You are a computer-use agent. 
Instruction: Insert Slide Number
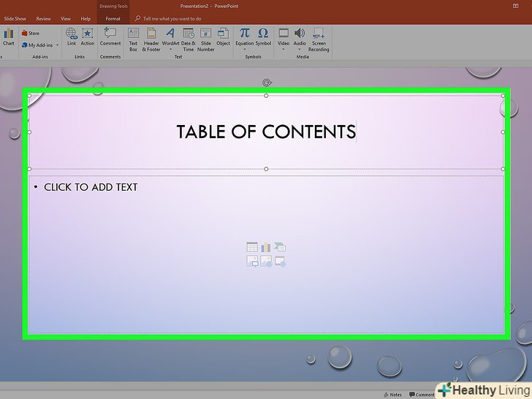[x=205, y=39]
